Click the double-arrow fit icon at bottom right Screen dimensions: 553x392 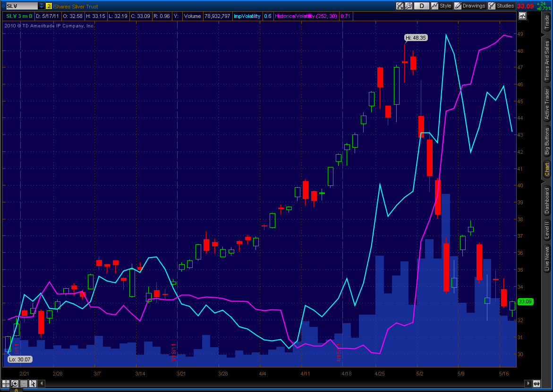pos(536,384)
